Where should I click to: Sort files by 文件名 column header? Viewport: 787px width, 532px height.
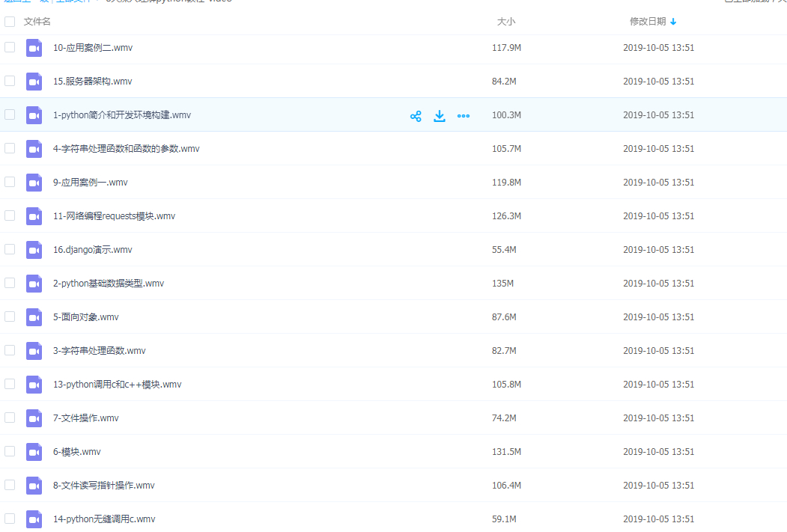tap(37, 22)
